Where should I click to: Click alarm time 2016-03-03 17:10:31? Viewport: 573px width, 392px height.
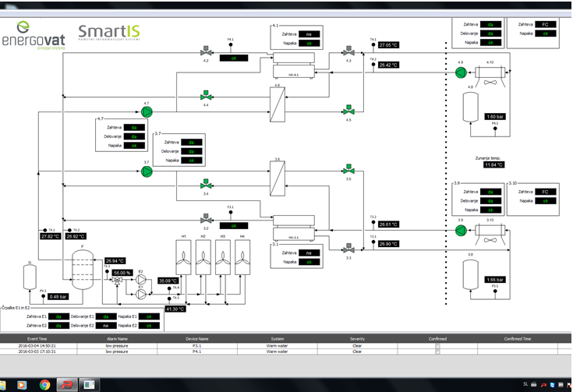(x=37, y=351)
